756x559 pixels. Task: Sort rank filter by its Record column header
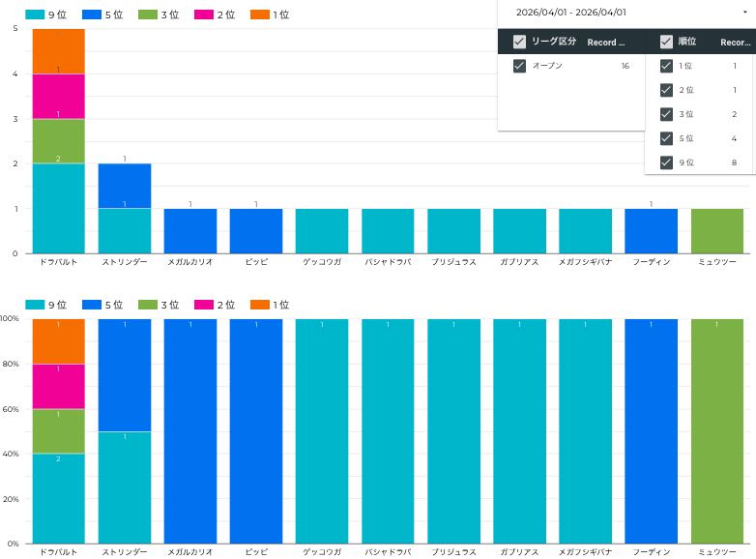pos(735,43)
